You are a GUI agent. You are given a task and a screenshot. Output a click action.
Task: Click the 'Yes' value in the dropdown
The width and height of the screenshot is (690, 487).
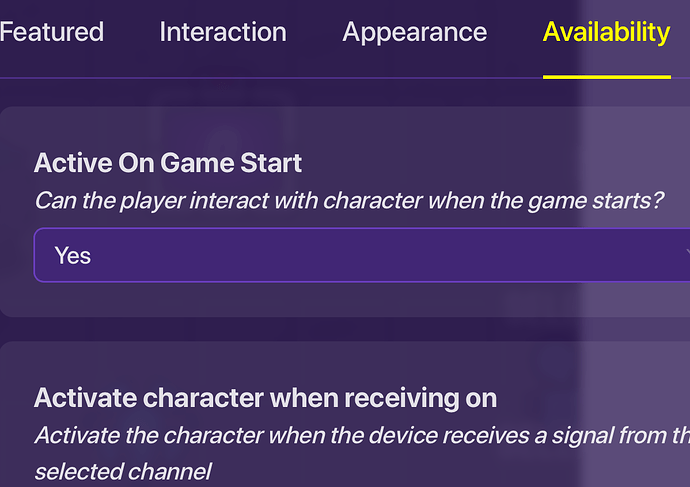[73, 256]
